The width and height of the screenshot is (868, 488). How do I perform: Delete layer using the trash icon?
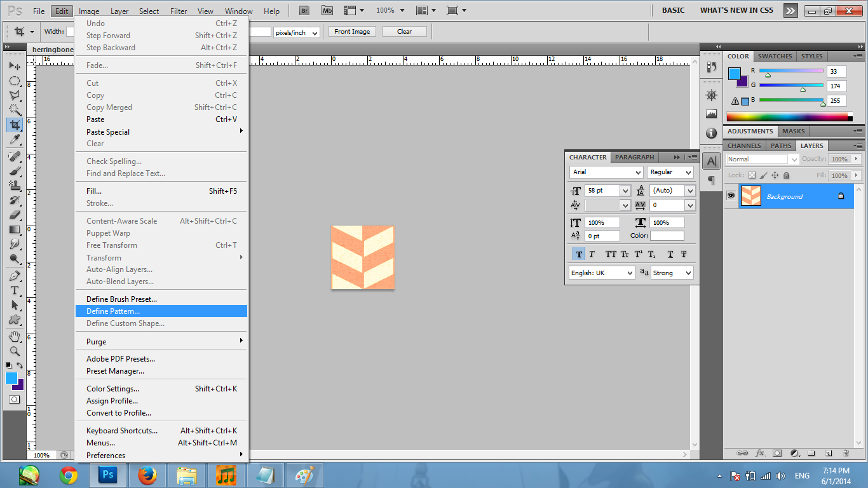[846, 453]
